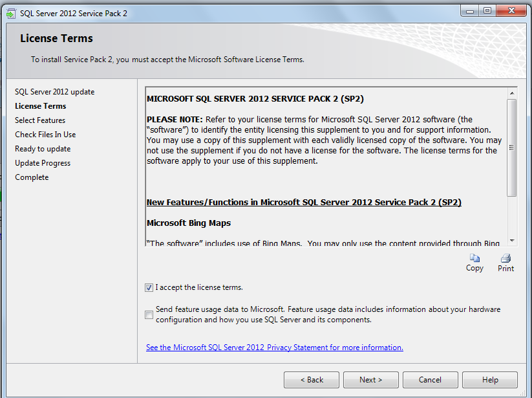Click the heading New Features/Functions in Microsoft SQL Server 2012

[304, 203]
